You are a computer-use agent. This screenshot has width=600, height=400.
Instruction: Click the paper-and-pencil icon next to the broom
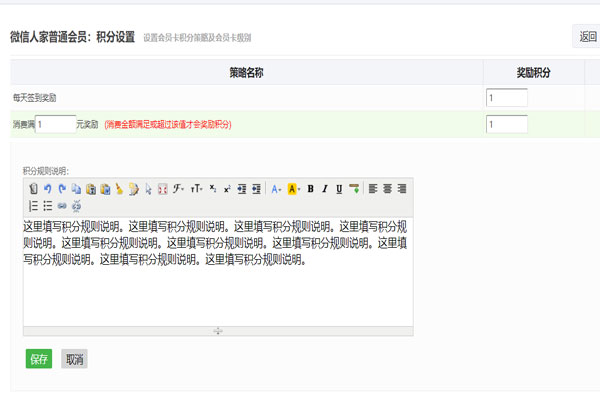134,189
